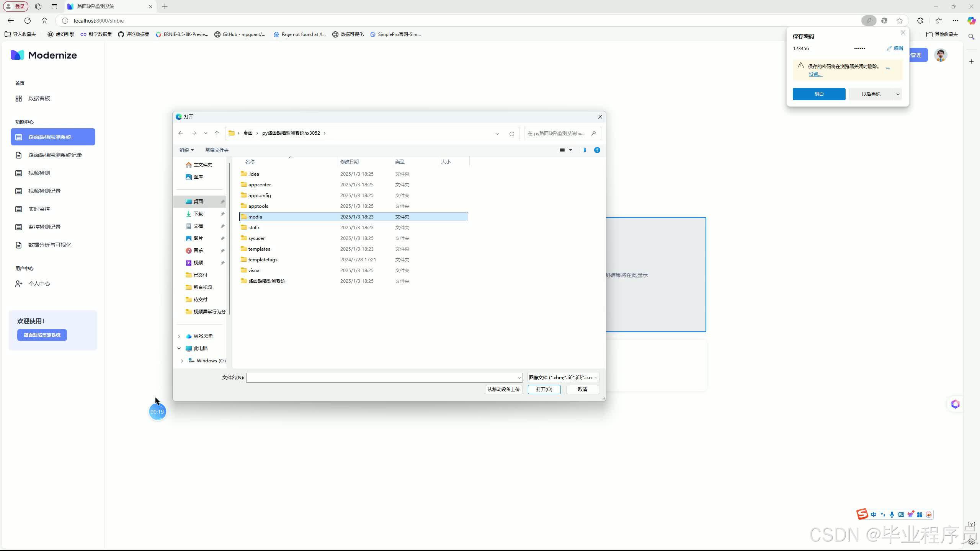Click the 文件名 input field
980x551 pixels.
(383, 378)
